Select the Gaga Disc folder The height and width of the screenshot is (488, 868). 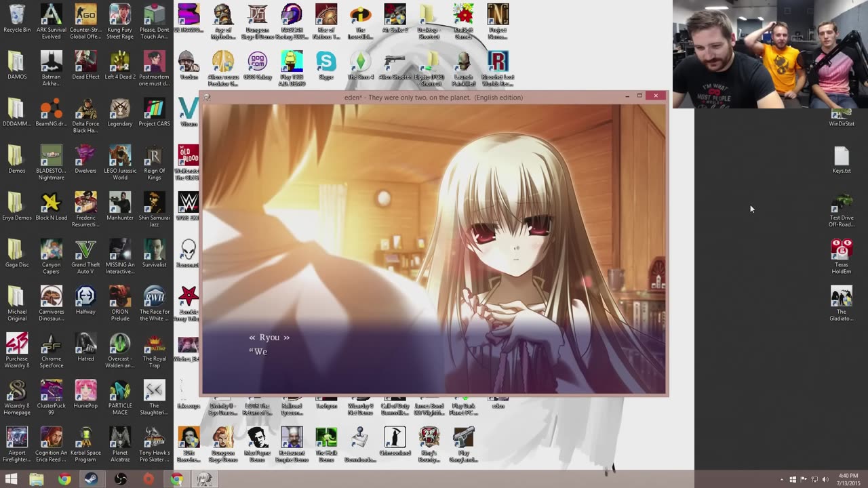17,253
